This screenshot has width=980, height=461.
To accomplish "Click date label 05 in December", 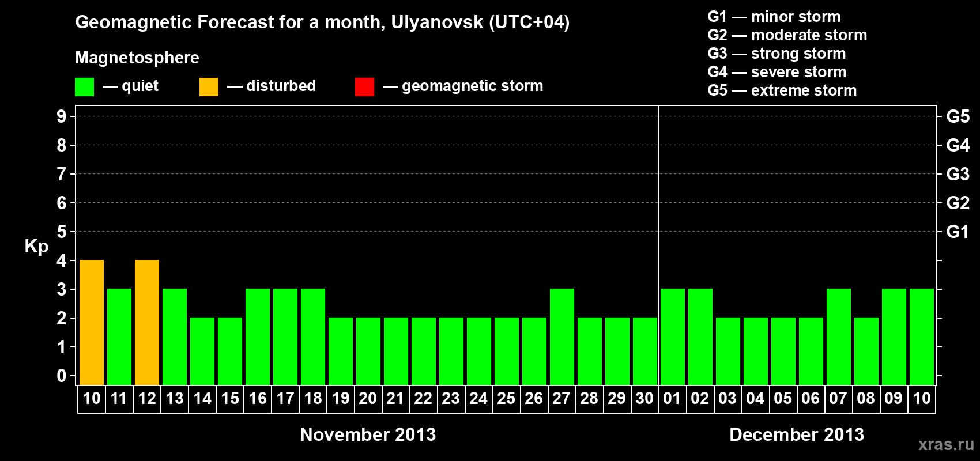I will (x=783, y=398).
